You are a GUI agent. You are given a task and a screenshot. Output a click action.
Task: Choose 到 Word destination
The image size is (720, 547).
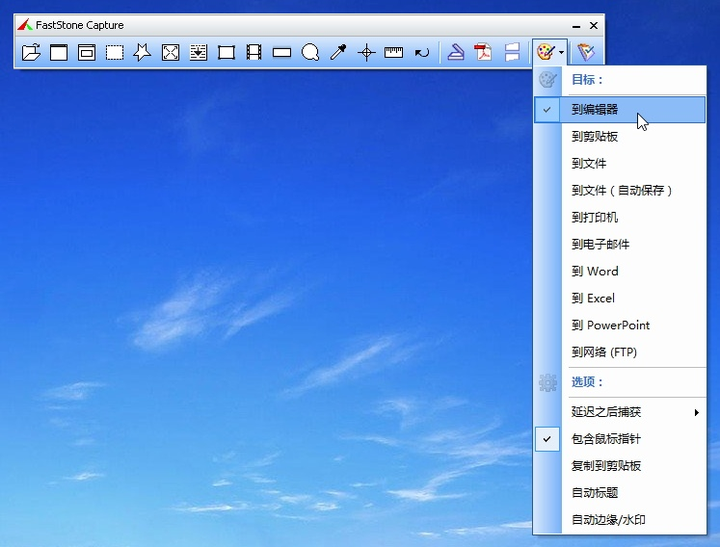619,271
